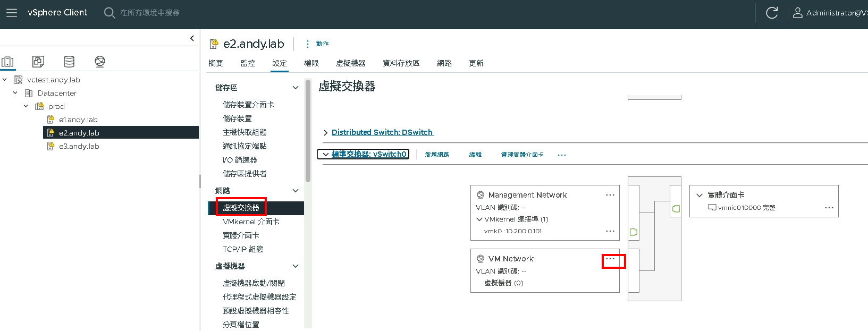Click the vSphere Client home title
Viewport: 868px width, 331px height.
[x=57, y=13]
